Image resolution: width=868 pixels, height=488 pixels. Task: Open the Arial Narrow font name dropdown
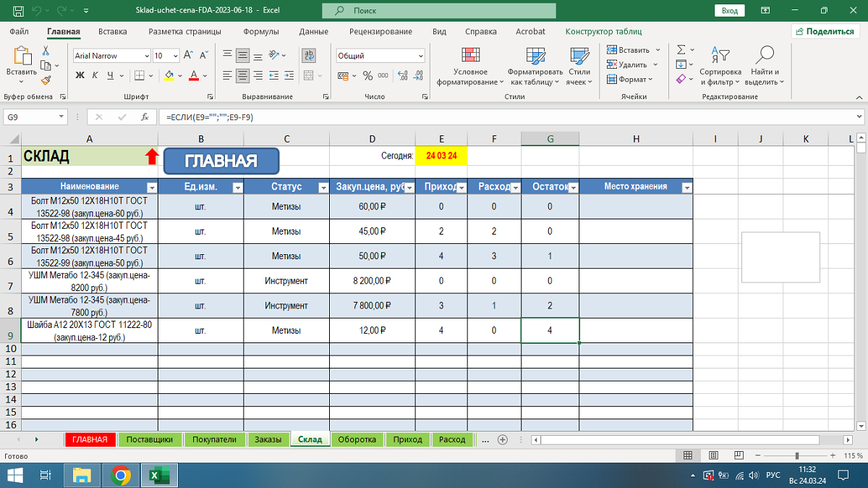147,56
